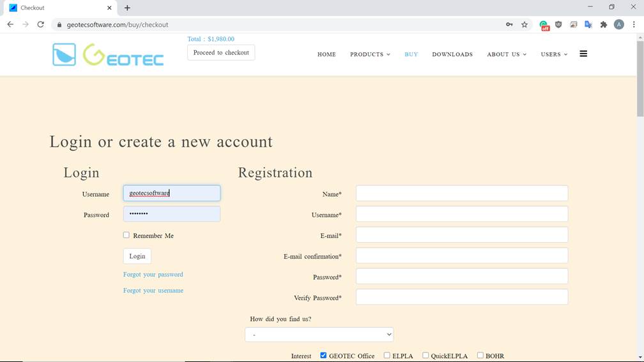The image size is (644, 362).
Task: Open the Chrome profile avatar
Action: point(619,25)
